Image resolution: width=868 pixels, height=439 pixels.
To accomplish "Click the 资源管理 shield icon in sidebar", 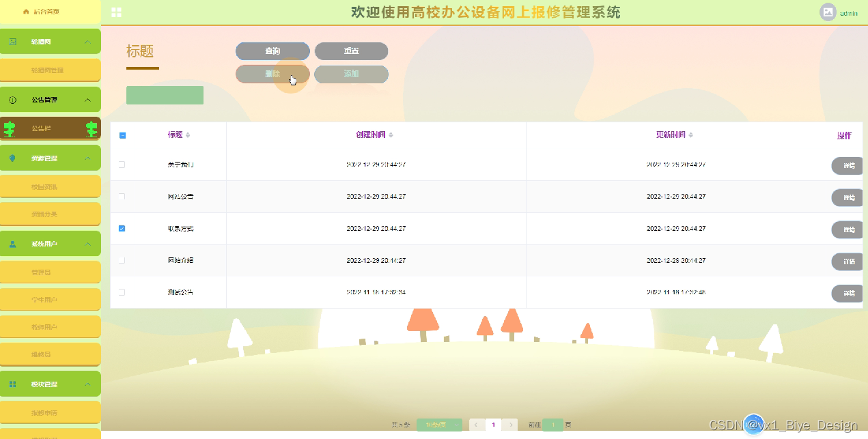I will 12,158.
